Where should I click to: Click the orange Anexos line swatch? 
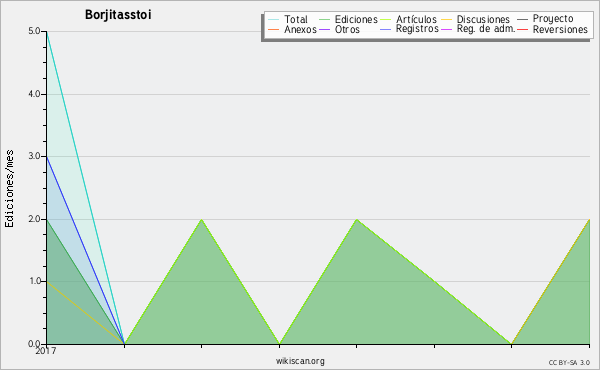pos(274,29)
